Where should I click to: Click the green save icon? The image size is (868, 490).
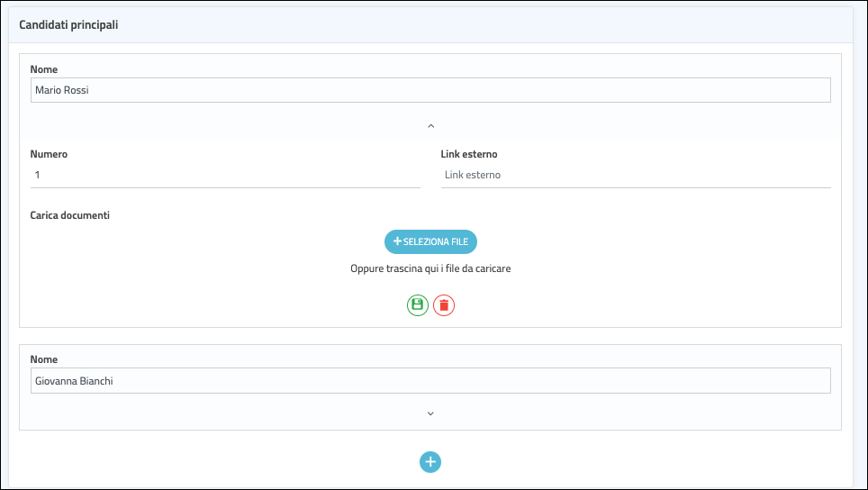tap(417, 305)
